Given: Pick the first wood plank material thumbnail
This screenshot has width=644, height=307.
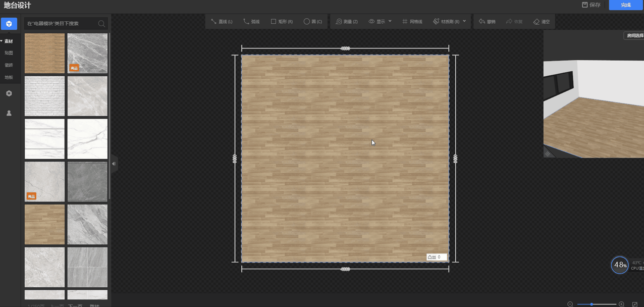Looking at the screenshot, I should pos(44,54).
